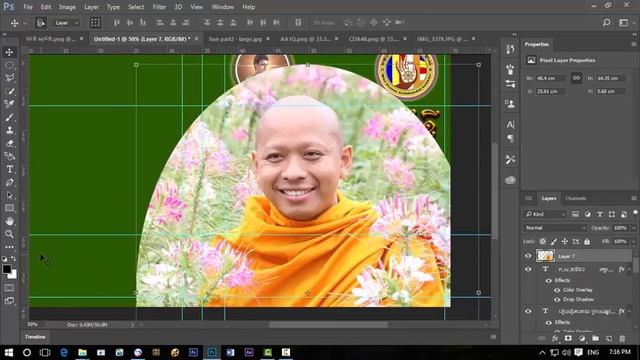
Task: Select the Horizontal Type tool
Action: pyautogui.click(x=9, y=169)
